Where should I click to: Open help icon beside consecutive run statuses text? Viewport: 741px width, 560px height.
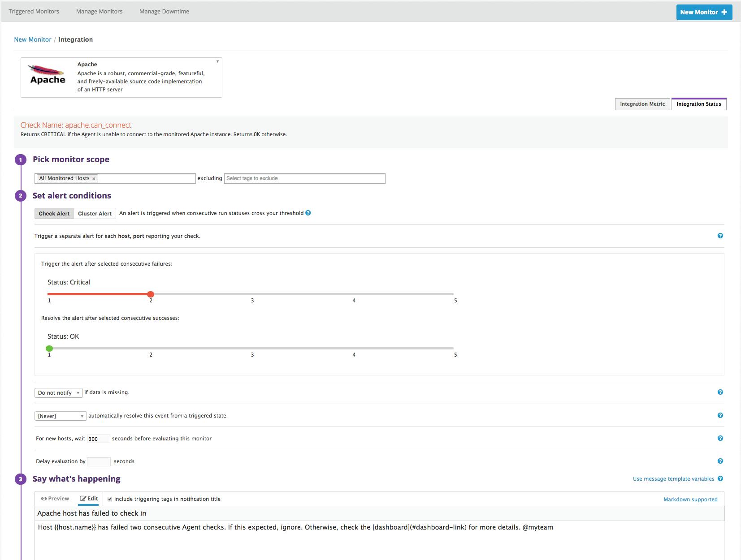[308, 213]
